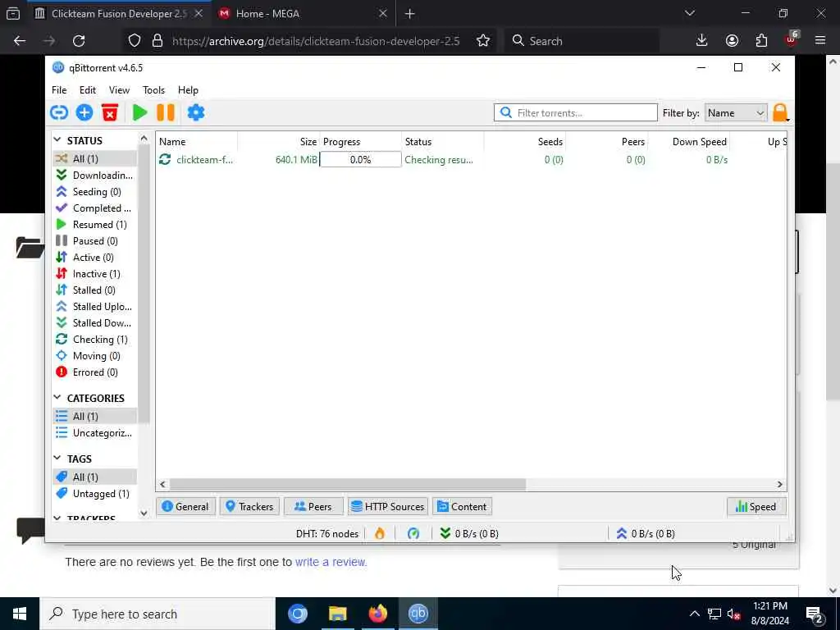
Task: Open Firefox downloads arrow icon
Action: [x=702, y=41]
